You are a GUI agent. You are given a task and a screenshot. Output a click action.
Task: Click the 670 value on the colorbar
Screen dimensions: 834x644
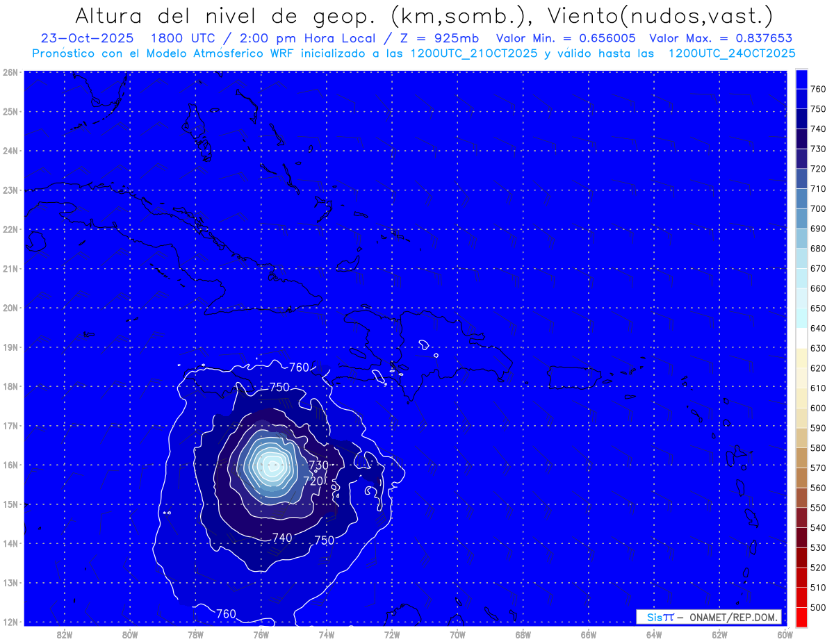pyautogui.click(x=818, y=269)
